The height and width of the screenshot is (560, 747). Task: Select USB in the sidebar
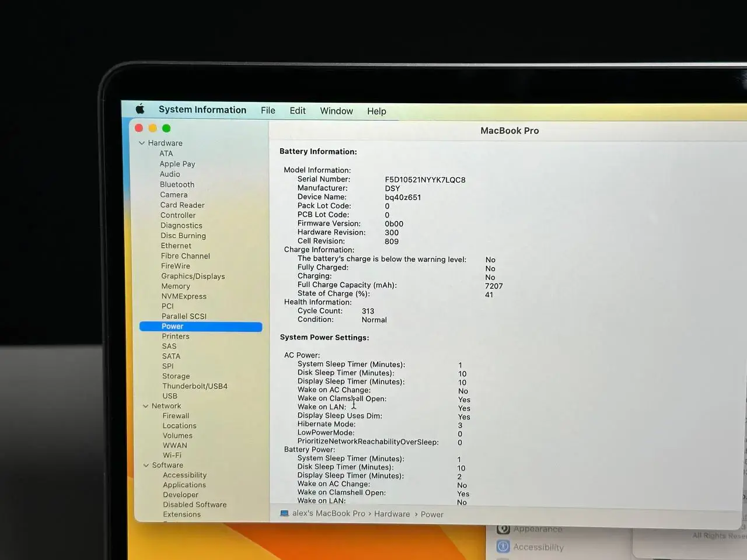pos(170,396)
